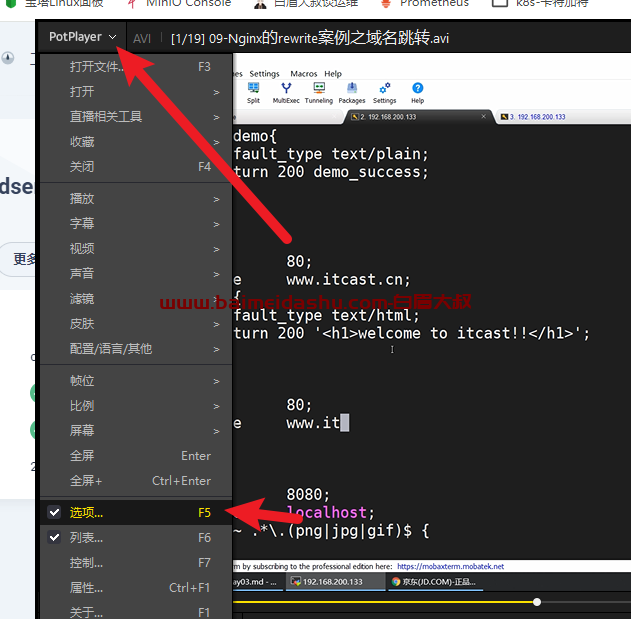The image size is (631, 619).
Task: Click the Split icon in MobaXterm toolbar
Action: [253, 93]
